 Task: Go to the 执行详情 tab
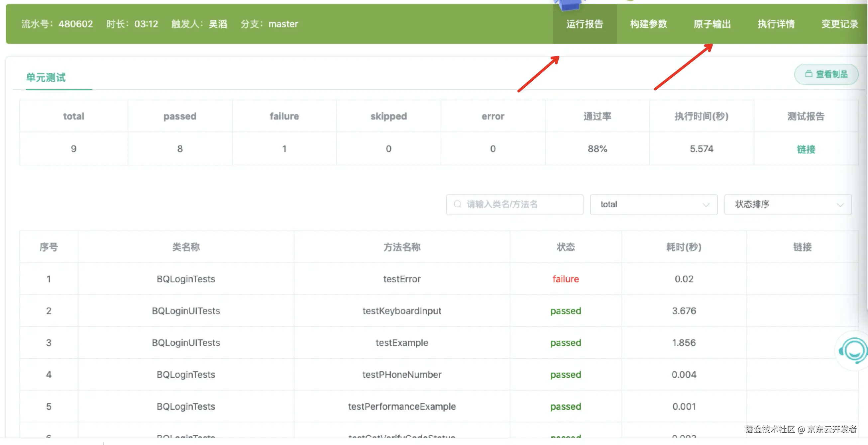(776, 24)
